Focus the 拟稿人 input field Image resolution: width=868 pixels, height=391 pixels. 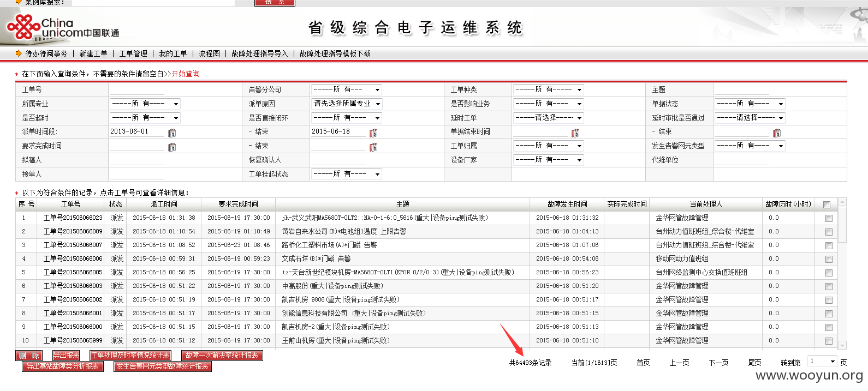coord(136,160)
